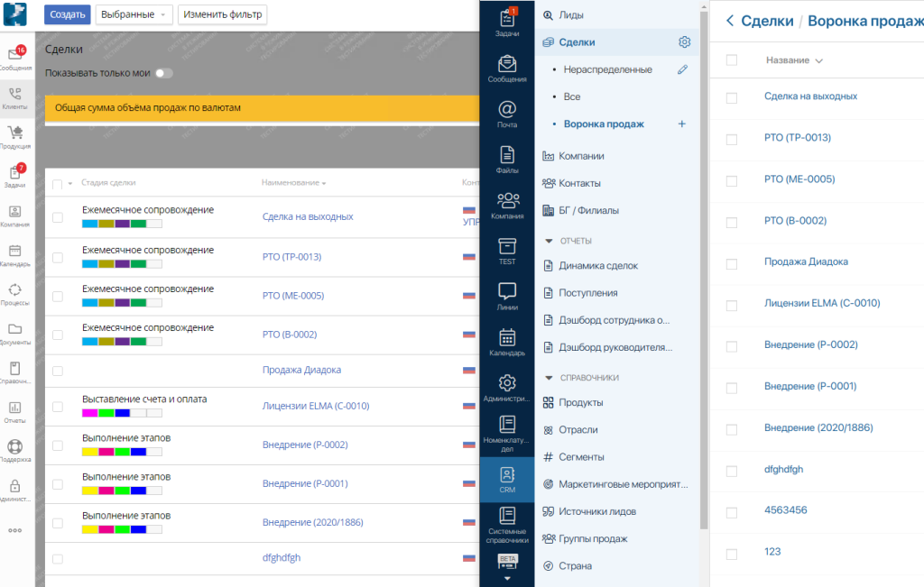Collapse the ОТЧЕТЫ section
Viewport: 924px width, 587px height.
[x=549, y=241]
